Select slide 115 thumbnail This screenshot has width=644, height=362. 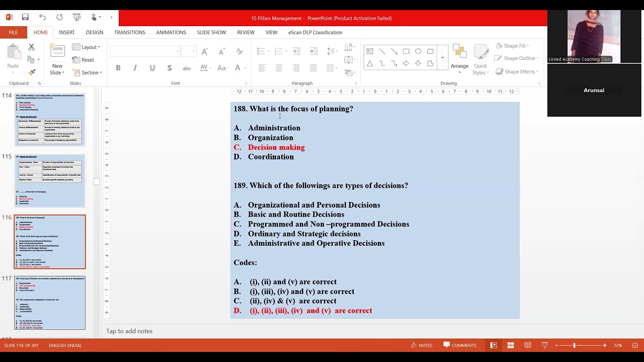coord(50,180)
